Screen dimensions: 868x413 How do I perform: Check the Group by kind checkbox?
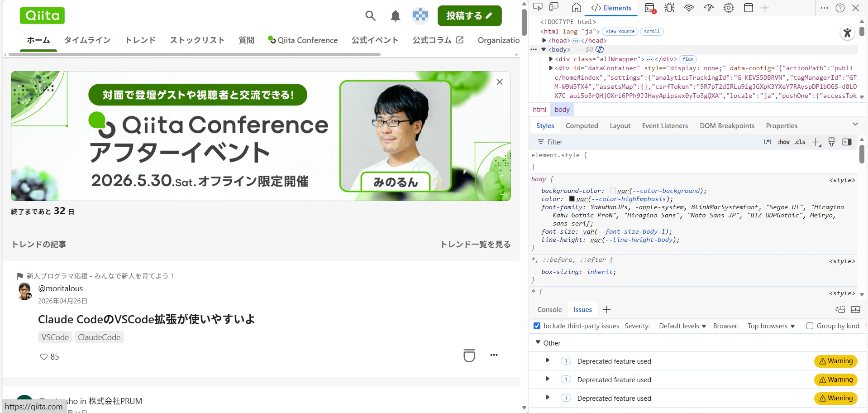coord(810,326)
